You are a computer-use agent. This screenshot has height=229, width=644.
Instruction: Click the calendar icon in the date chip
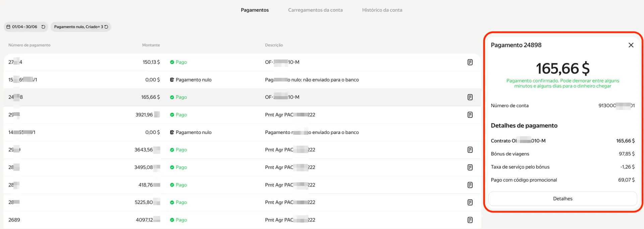(8, 27)
